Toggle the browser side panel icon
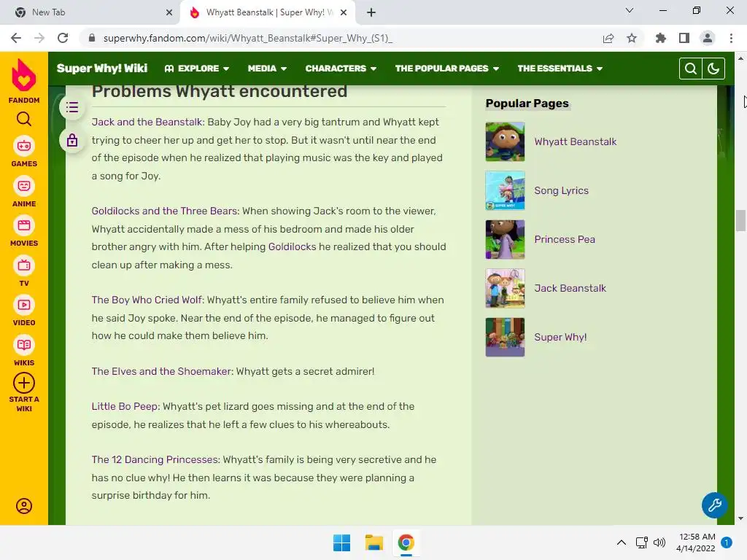747x560 pixels. (684, 38)
